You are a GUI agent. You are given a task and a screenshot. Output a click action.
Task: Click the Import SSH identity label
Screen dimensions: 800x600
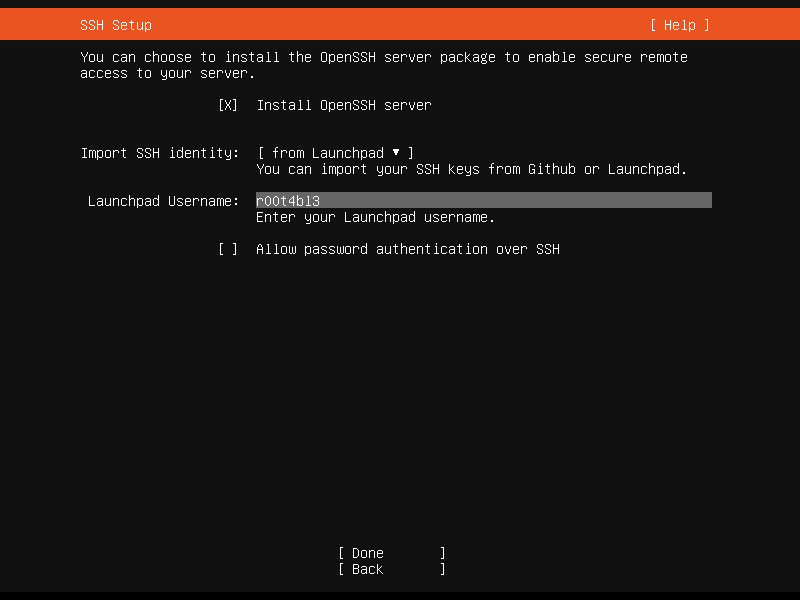coord(160,153)
